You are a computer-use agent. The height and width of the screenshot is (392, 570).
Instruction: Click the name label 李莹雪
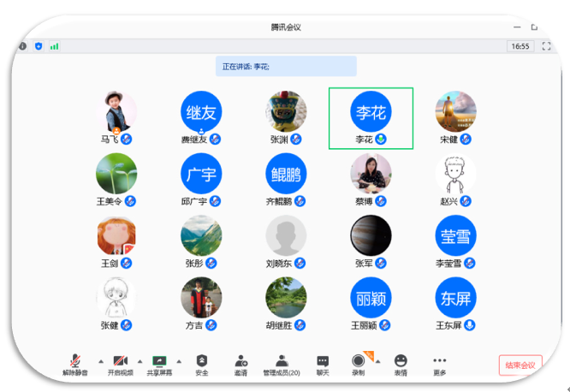point(448,264)
